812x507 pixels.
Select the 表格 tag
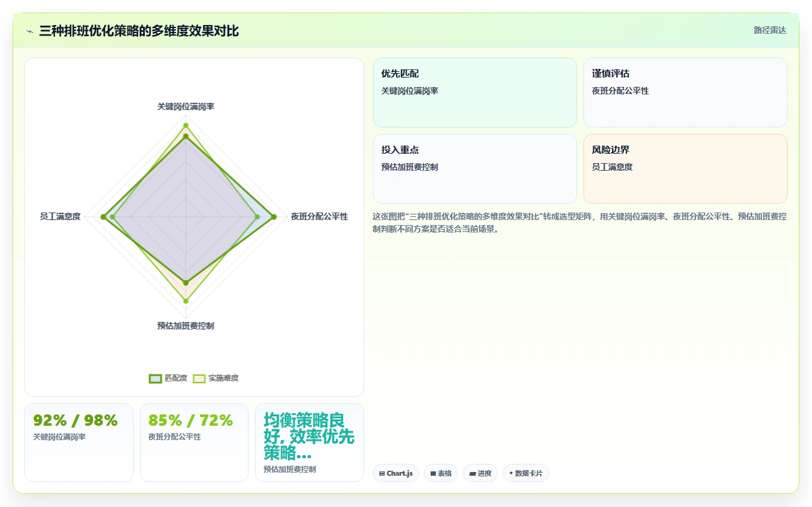(x=441, y=473)
